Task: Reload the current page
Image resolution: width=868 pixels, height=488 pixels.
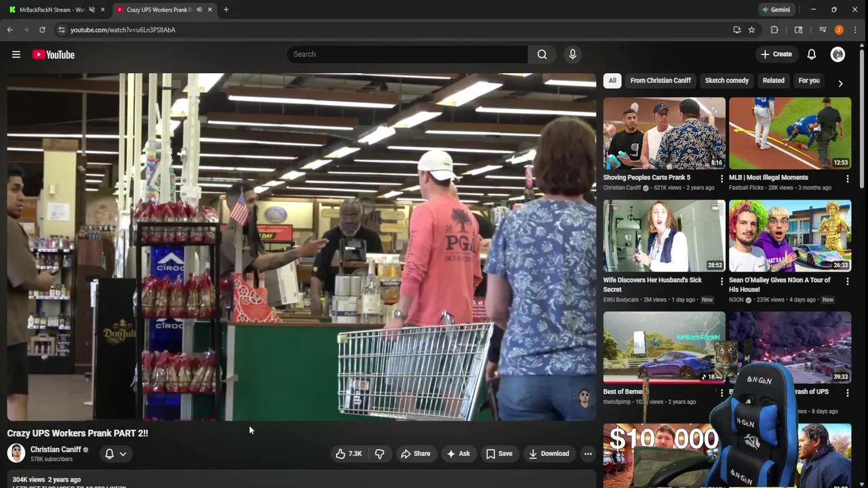Action: [42, 30]
